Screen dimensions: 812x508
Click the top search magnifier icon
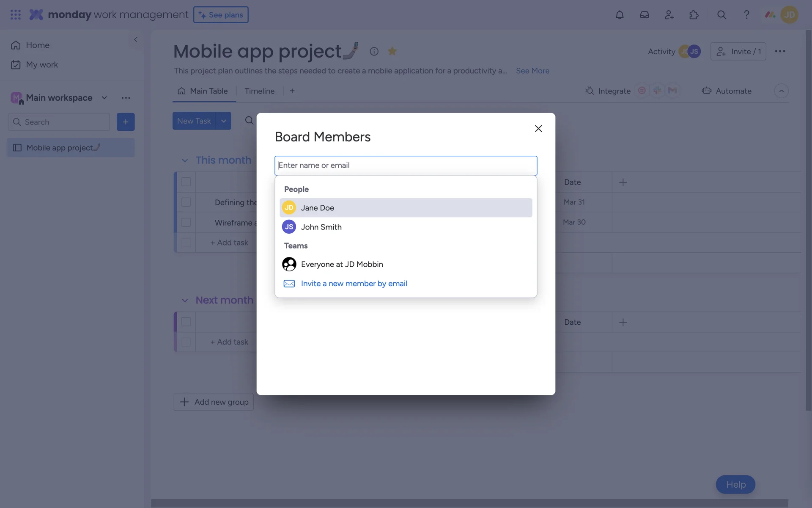coord(721,15)
